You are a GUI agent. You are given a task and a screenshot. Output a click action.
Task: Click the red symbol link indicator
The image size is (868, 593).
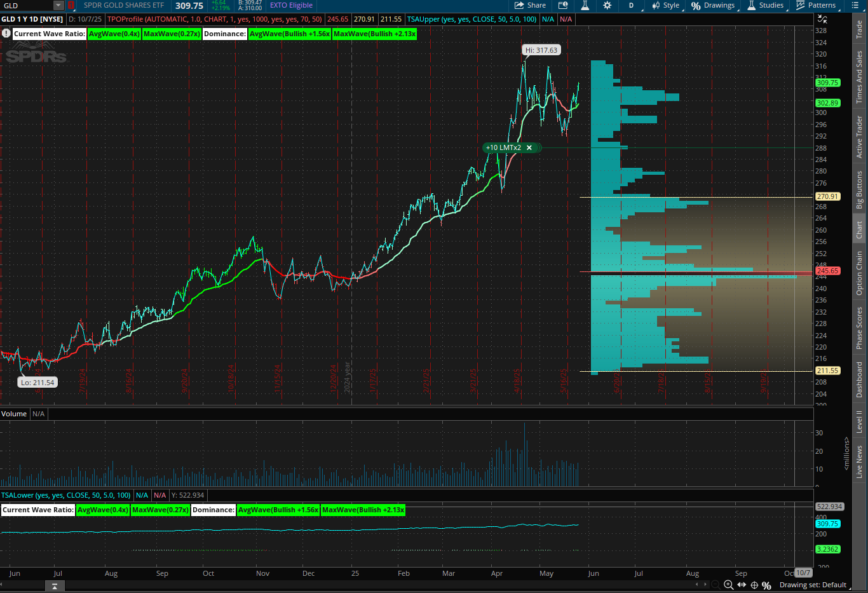71,5
